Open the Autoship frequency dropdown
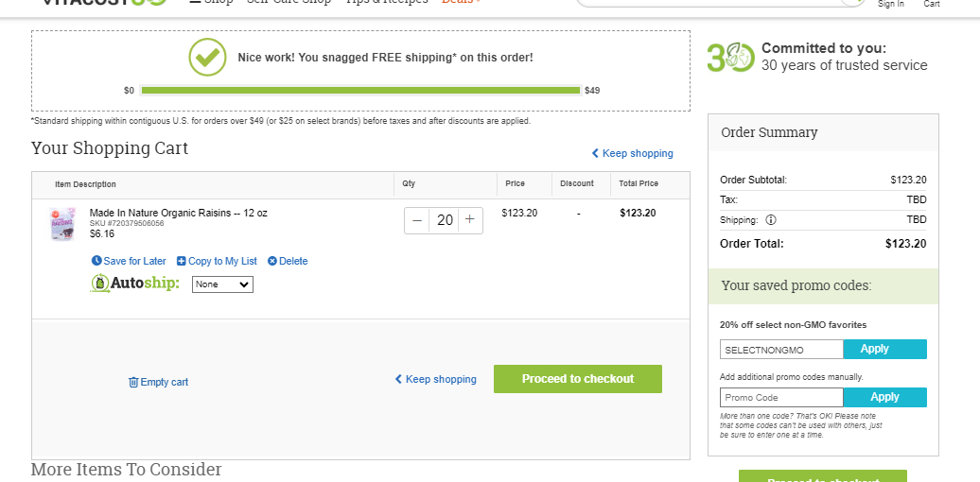This screenshot has height=482, width=980. pos(222,284)
